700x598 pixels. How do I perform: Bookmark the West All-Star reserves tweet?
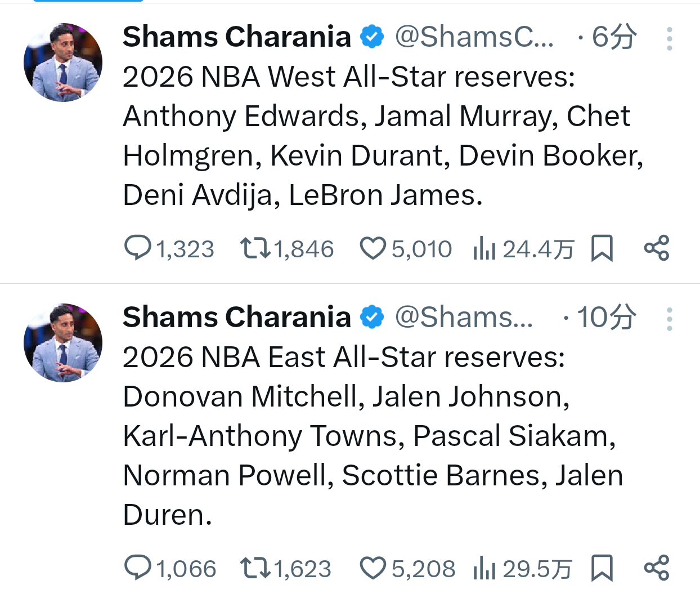tap(603, 248)
